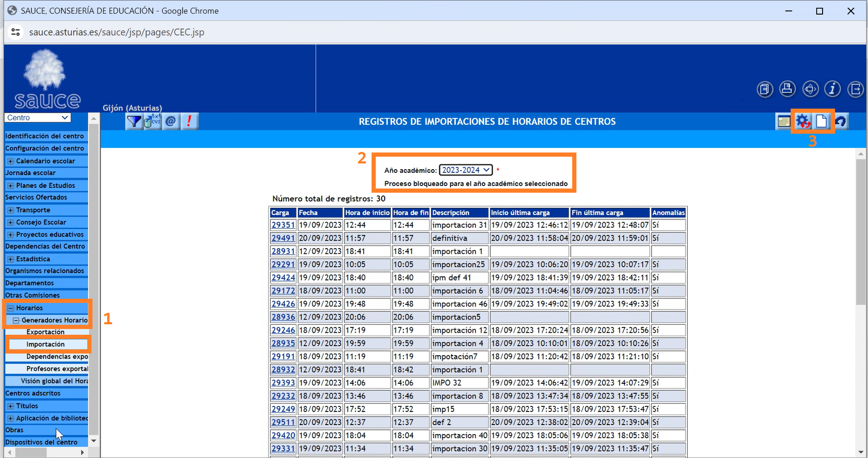The width and height of the screenshot is (868, 458).
Task: Click the round printer icon
Action: 788,89
